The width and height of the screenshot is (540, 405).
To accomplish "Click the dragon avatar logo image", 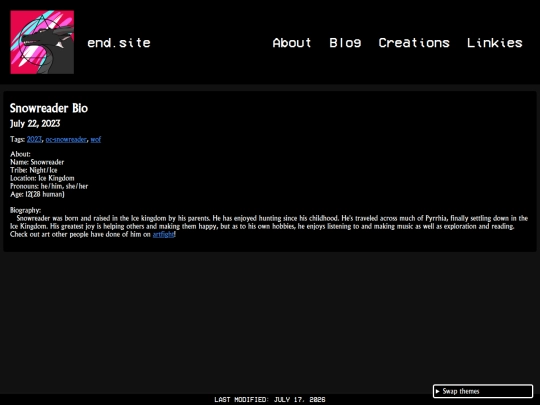I will pyautogui.click(x=42, y=42).
